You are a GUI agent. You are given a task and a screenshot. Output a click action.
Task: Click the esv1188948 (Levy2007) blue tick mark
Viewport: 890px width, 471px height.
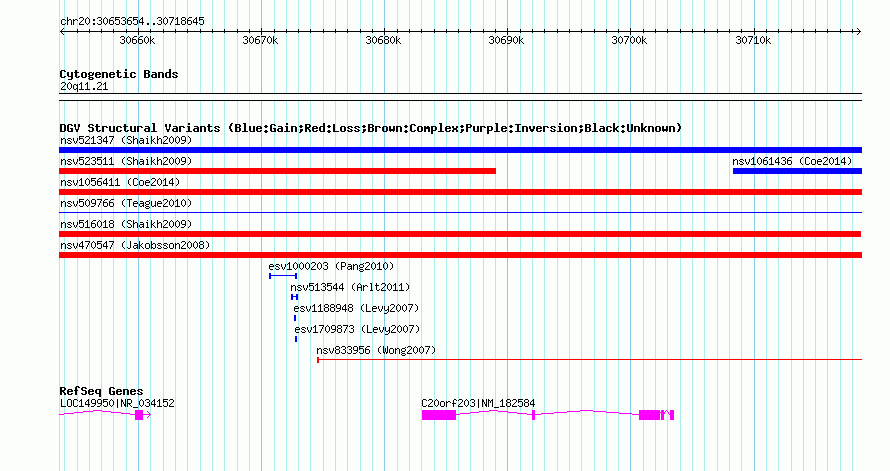[295, 318]
